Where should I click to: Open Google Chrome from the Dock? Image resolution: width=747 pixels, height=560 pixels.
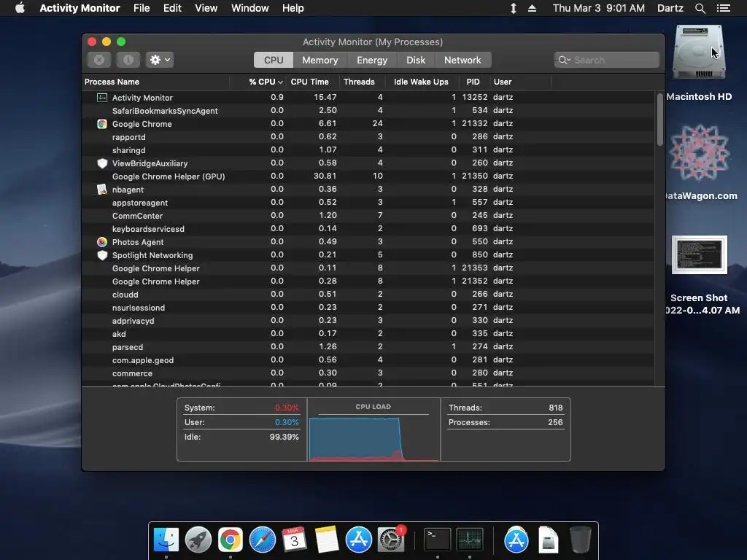point(230,540)
